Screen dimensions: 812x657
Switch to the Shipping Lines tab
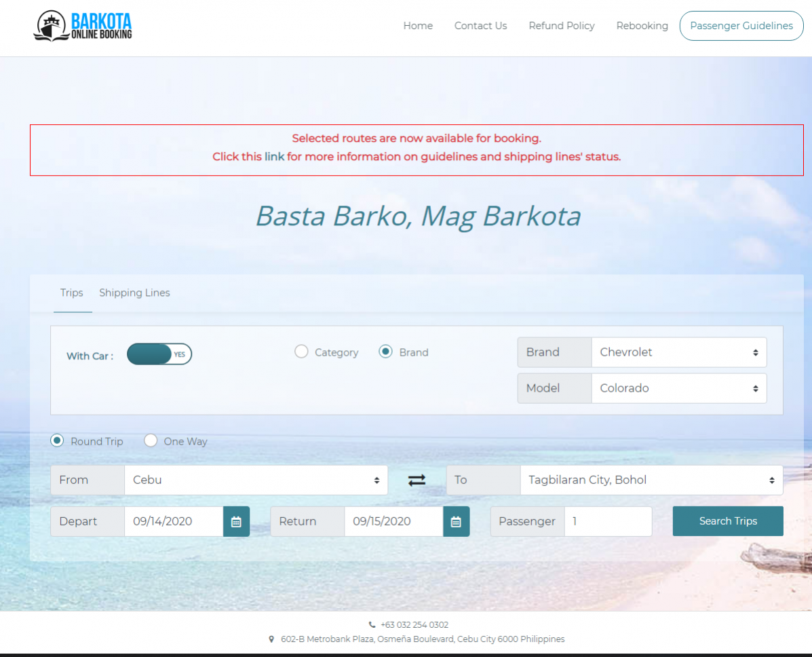pyautogui.click(x=134, y=293)
